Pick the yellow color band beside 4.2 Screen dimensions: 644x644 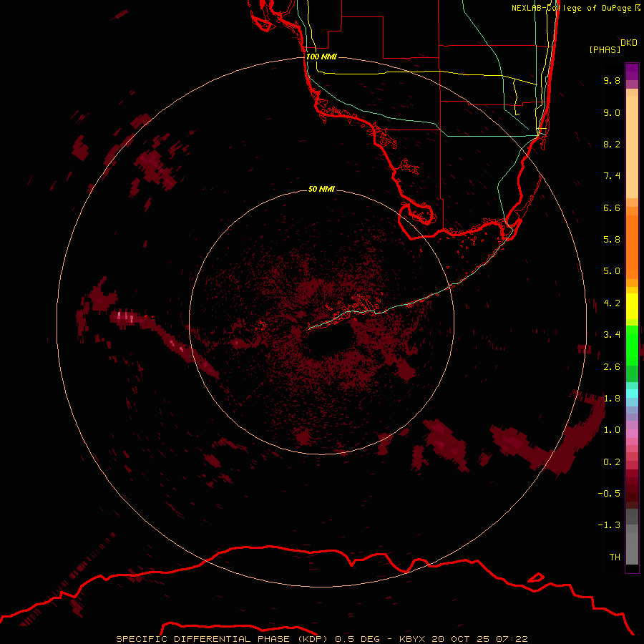pos(632,306)
